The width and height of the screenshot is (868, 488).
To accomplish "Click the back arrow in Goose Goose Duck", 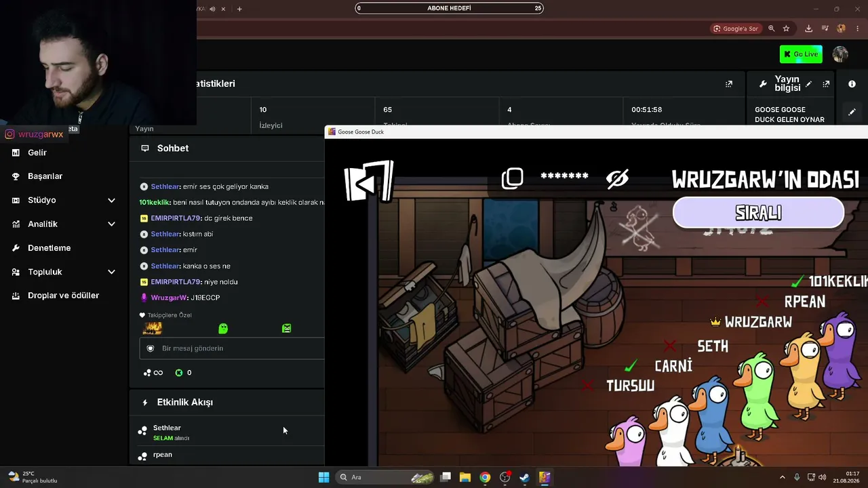I will point(369,181).
